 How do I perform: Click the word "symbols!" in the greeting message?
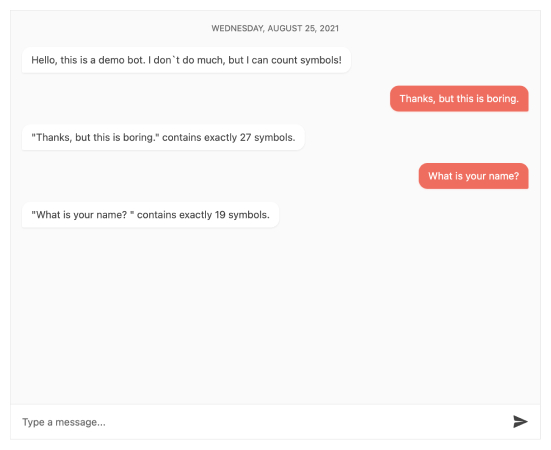pyautogui.click(x=321, y=60)
